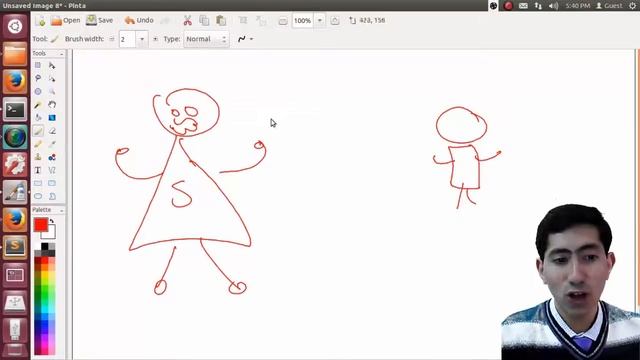Collapse the Tools panel
The image size is (640, 360).
coord(62,53)
